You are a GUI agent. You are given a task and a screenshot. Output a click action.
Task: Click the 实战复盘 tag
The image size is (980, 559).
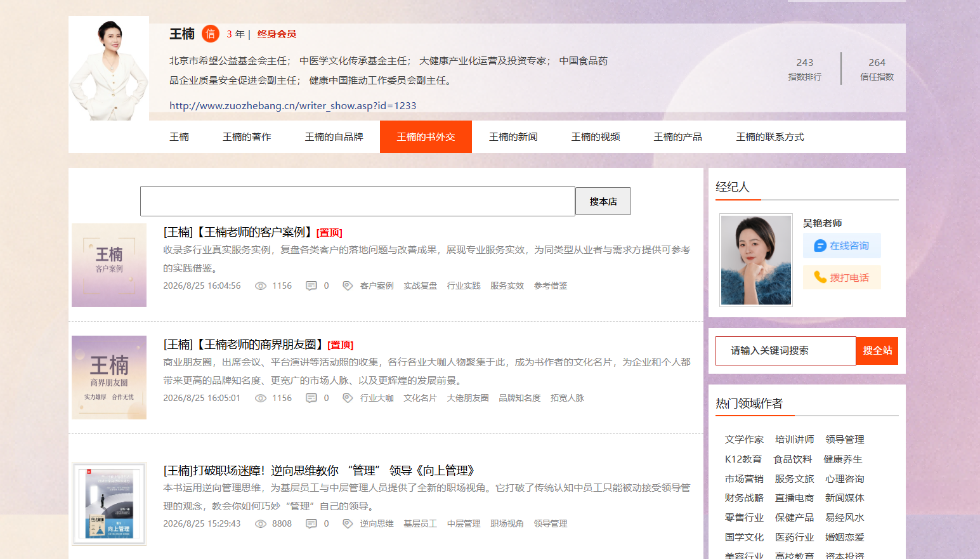[421, 286]
